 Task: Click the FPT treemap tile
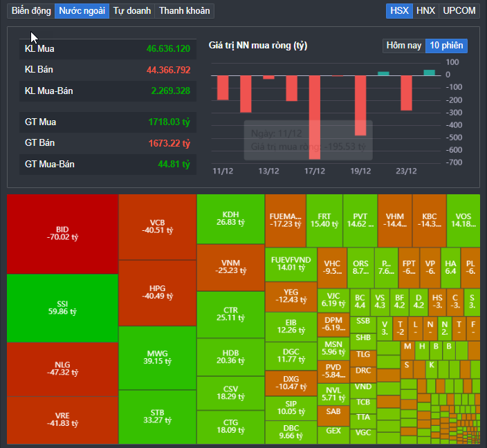[409, 268]
